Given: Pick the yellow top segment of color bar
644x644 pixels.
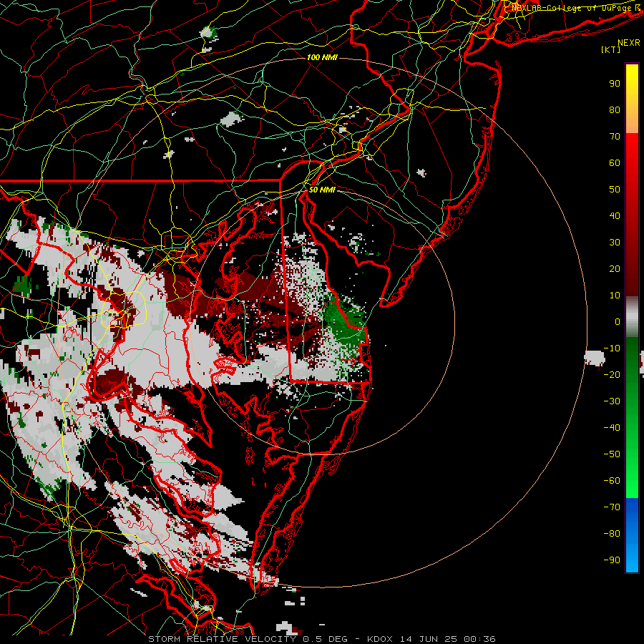Looking at the screenshot, I should point(632,99).
